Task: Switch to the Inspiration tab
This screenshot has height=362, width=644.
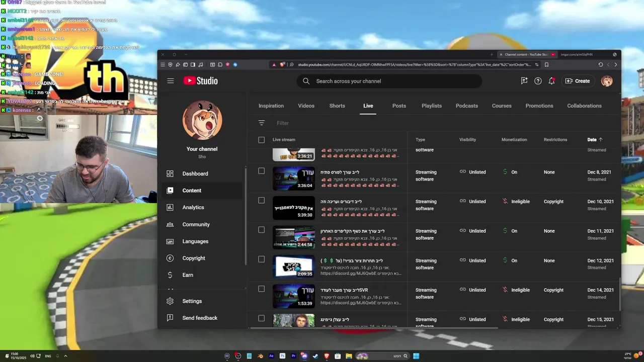Action: [x=271, y=106]
